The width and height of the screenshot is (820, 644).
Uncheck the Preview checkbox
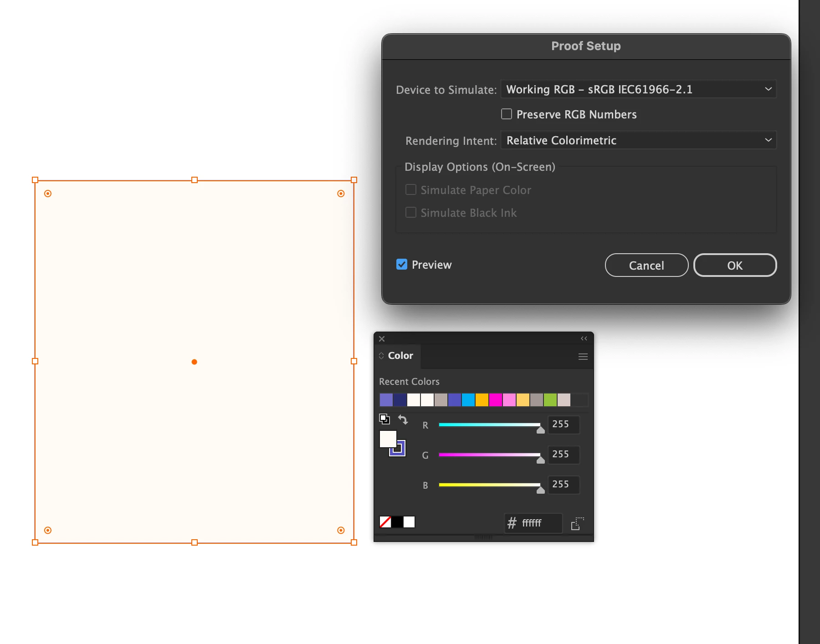402,264
